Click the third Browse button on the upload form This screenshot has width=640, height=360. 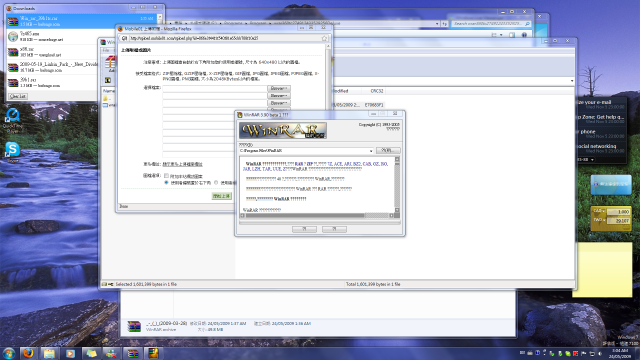point(279,103)
